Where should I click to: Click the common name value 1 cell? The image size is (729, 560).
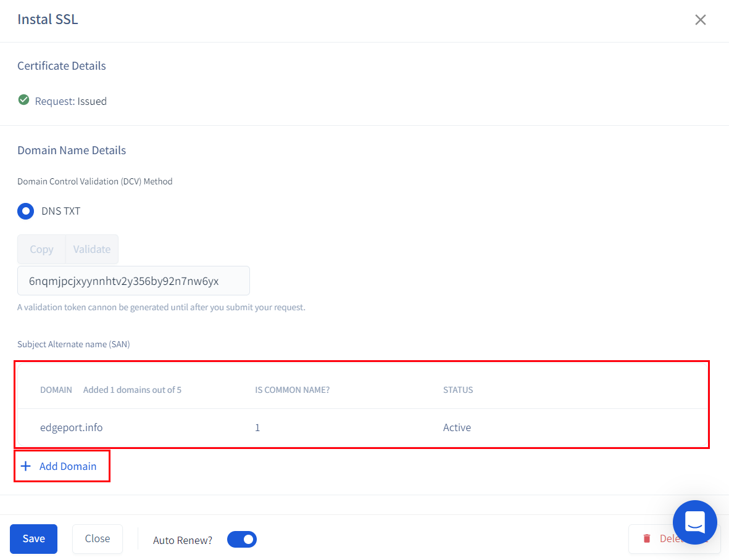tap(257, 427)
